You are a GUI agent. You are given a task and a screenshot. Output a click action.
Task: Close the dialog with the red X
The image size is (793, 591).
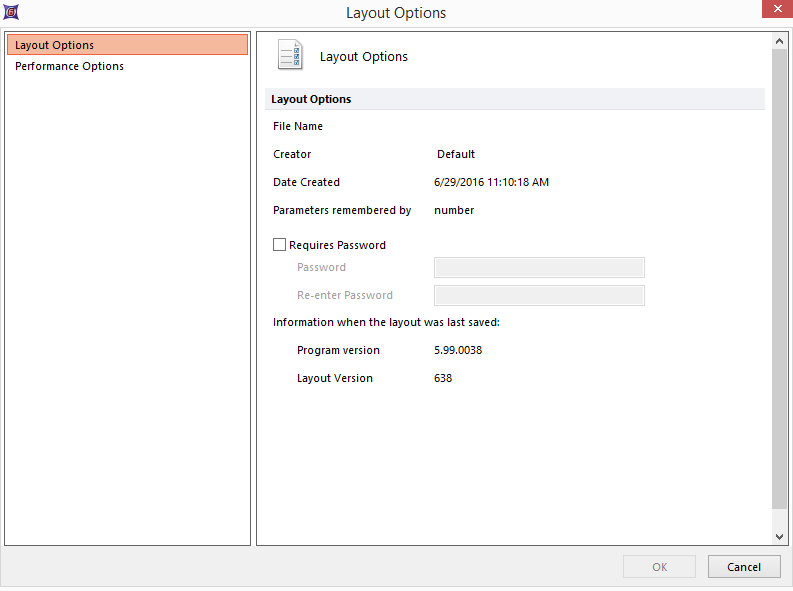[771, 11]
